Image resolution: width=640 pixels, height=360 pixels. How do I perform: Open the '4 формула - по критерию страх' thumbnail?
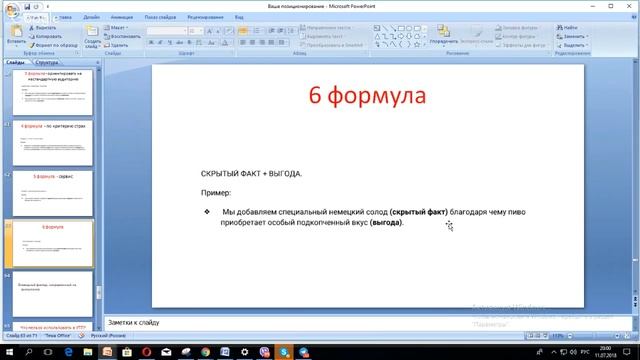pos(53,142)
